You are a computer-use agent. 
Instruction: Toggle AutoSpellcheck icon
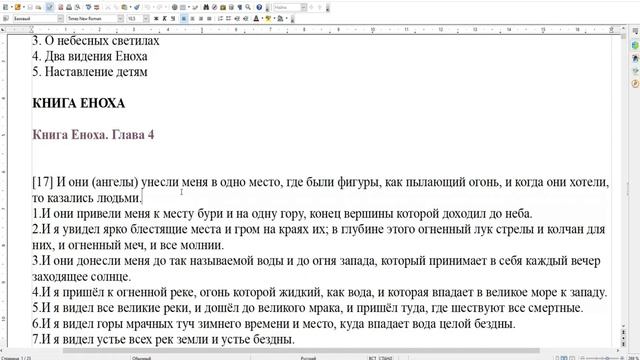(x=97, y=7)
